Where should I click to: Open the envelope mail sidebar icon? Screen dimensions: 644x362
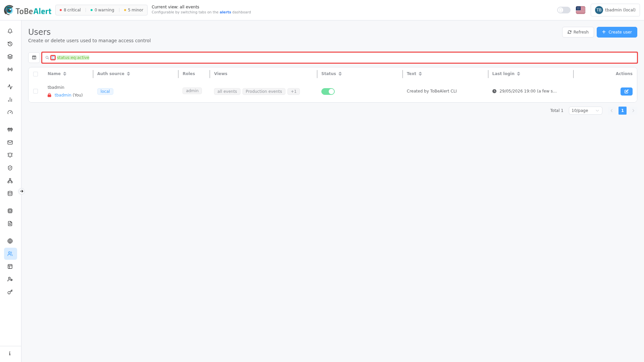(x=10, y=142)
